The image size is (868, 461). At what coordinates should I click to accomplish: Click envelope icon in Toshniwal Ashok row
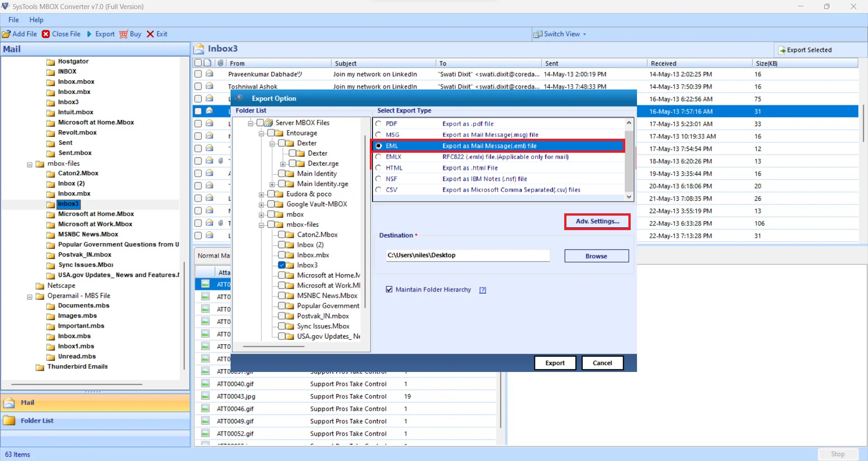click(x=209, y=86)
